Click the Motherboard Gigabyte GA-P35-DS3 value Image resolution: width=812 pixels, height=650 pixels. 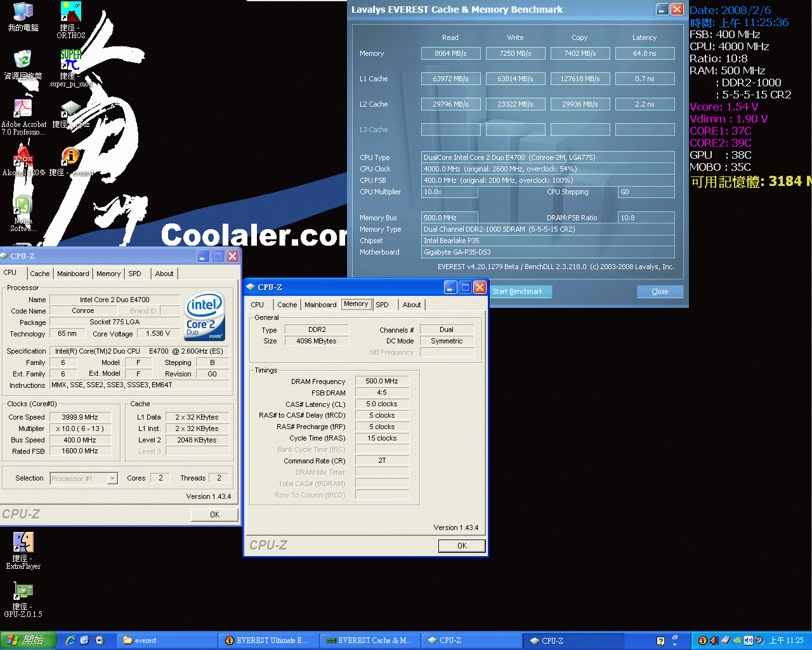548,252
